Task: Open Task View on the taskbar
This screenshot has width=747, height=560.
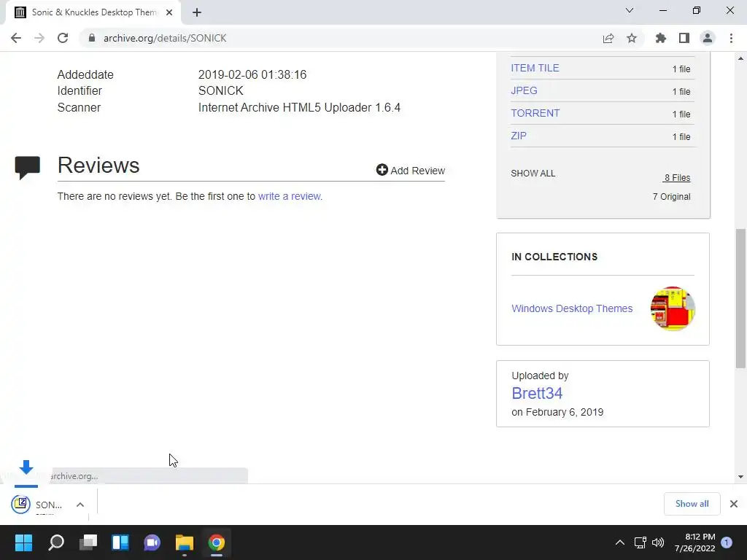Action: pos(88,542)
